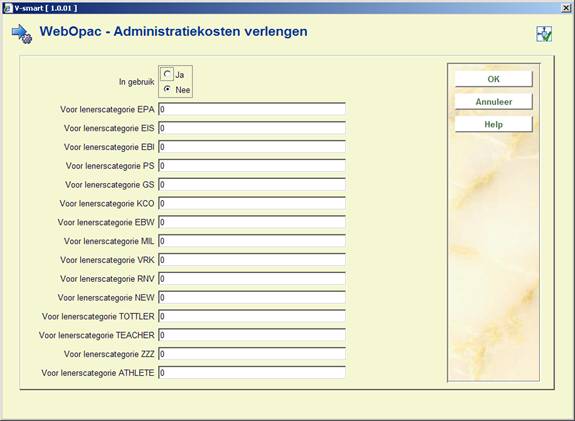
Task: Focus the KCO lenerscategorie input
Action: tap(252, 203)
